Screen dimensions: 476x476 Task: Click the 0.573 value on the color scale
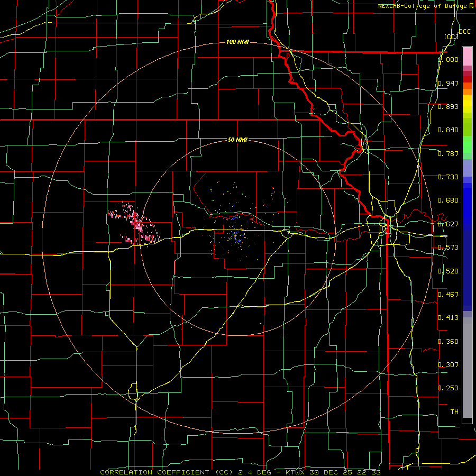448,248
